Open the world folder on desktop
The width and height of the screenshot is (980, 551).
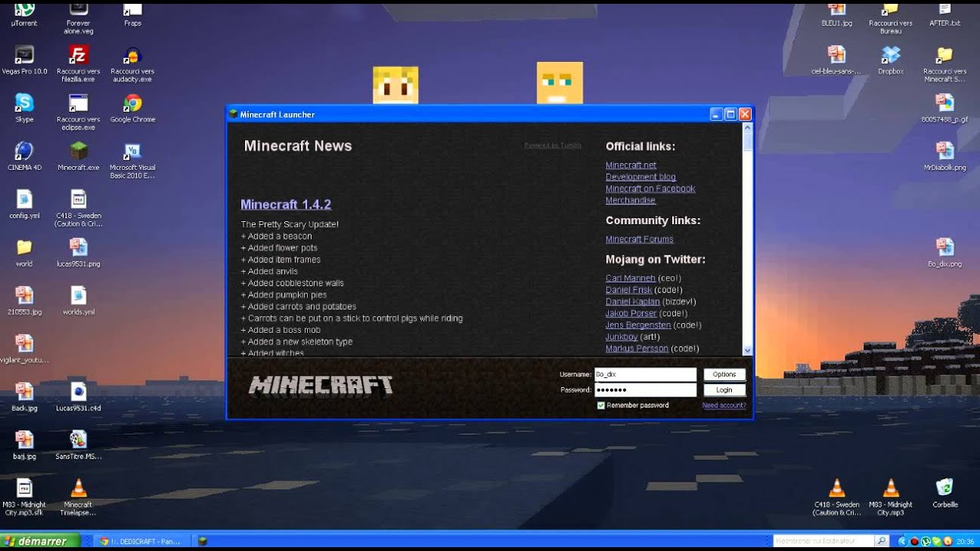(x=24, y=253)
